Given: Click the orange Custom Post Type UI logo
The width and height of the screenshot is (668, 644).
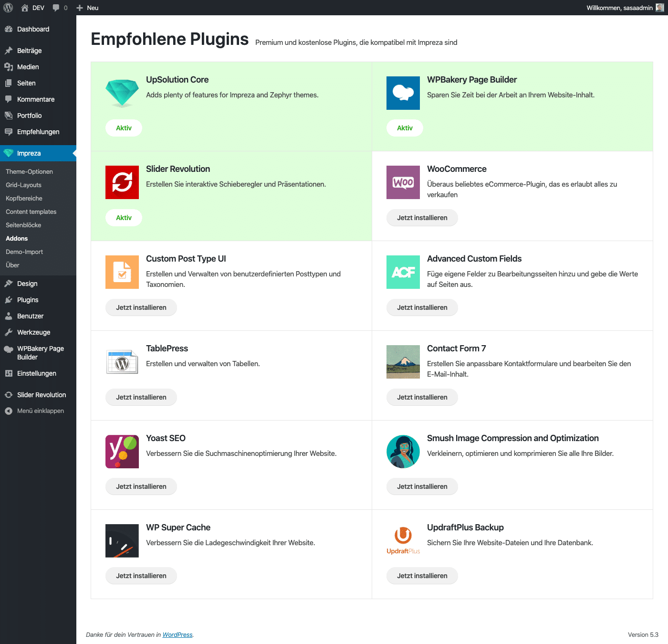Looking at the screenshot, I should pyautogui.click(x=122, y=272).
